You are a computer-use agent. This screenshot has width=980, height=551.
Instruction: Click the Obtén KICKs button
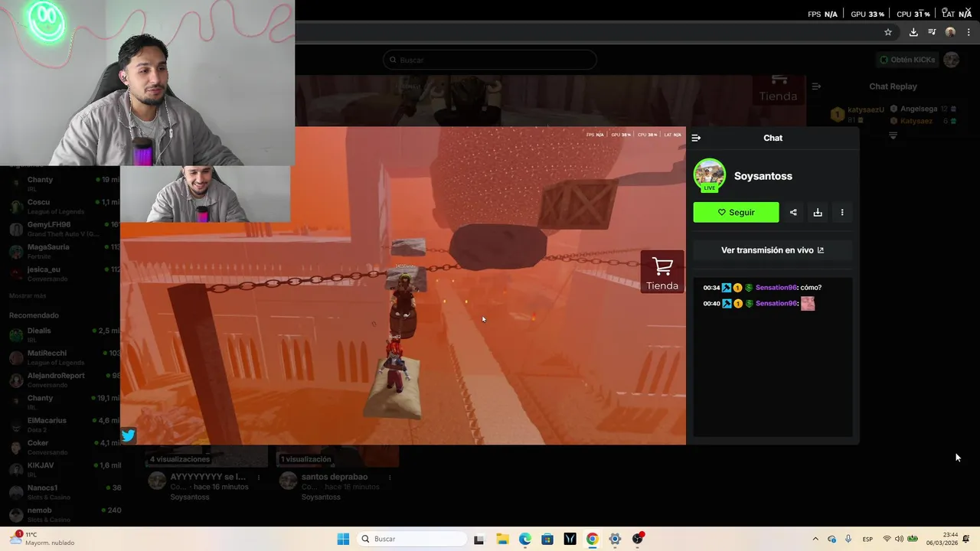[x=907, y=60]
